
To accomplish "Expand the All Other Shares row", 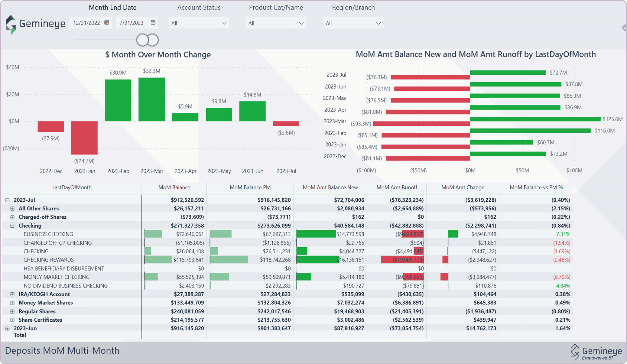I will pos(12,209).
